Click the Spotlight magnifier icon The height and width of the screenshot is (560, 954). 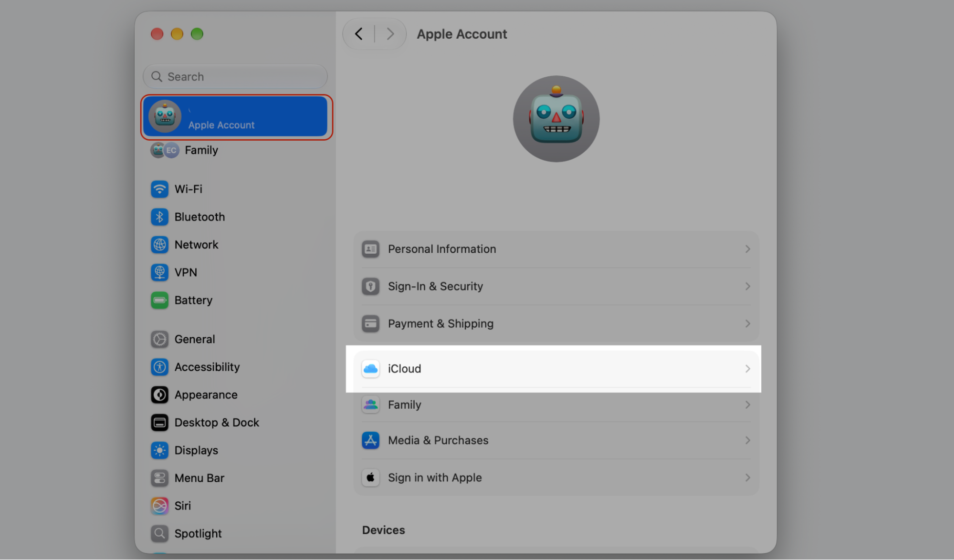coord(159,533)
